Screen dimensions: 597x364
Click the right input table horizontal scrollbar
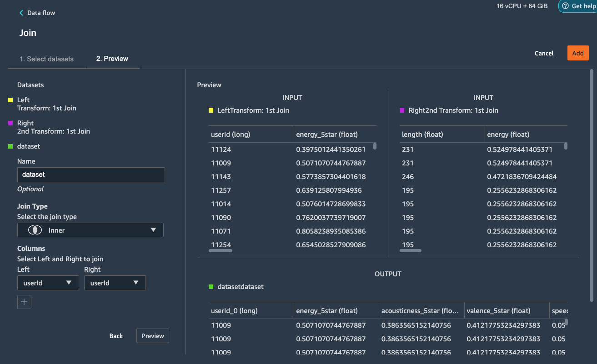pos(411,250)
